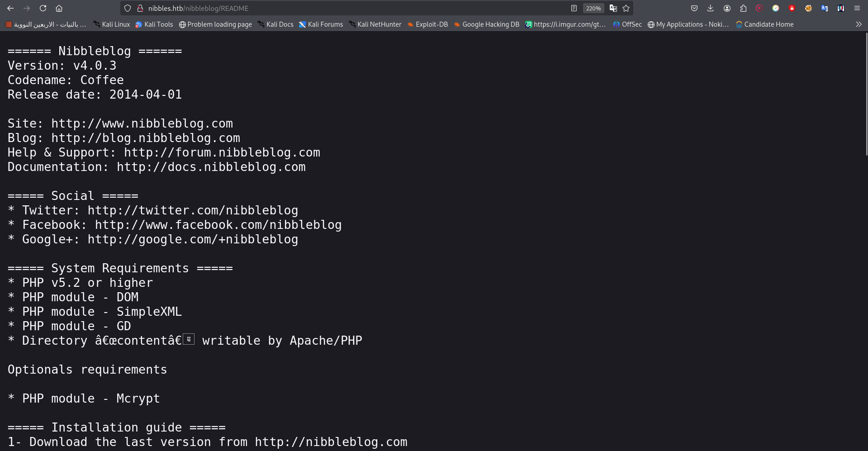This screenshot has width=868, height=451.
Task: Click the reload page button
Action: click(x=43, y=8)
